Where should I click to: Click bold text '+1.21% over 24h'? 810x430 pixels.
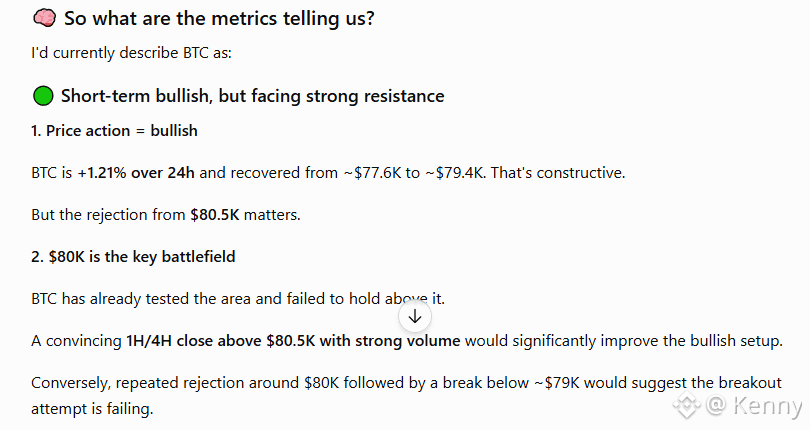136,173
